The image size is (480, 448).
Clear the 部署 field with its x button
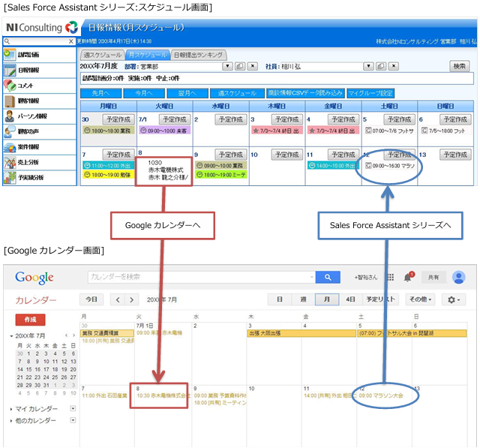252,66
